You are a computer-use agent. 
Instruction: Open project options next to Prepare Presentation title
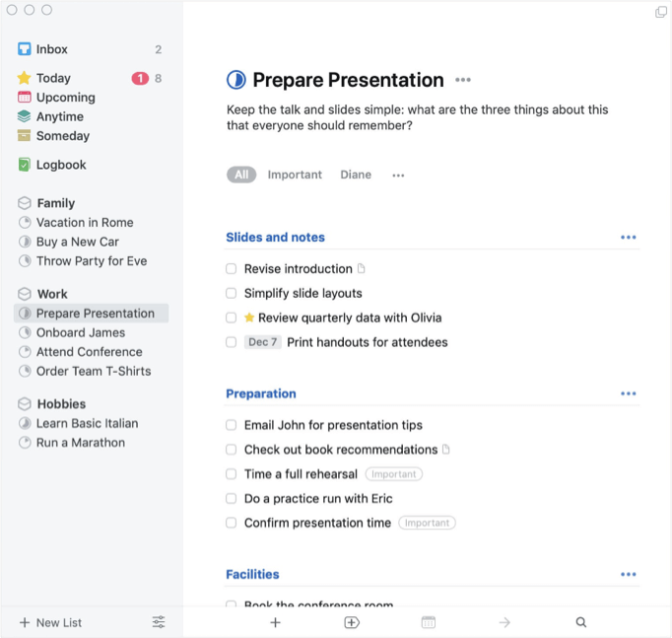coord(463,80)
